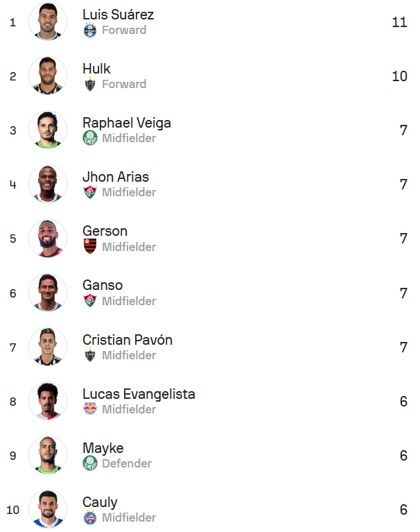The image size is (420, 532).
Task: Open the Jhon Arias name link
Action: [x=115, y=177]
